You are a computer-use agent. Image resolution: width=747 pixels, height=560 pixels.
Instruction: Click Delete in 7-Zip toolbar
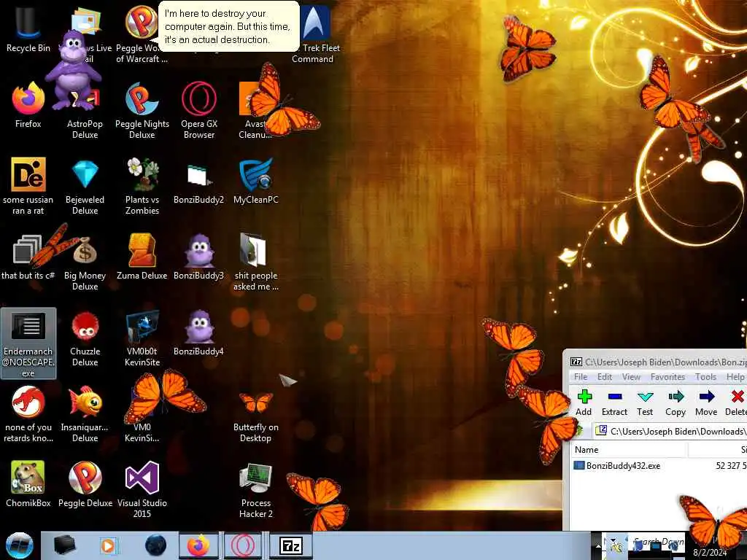point(735,402)
